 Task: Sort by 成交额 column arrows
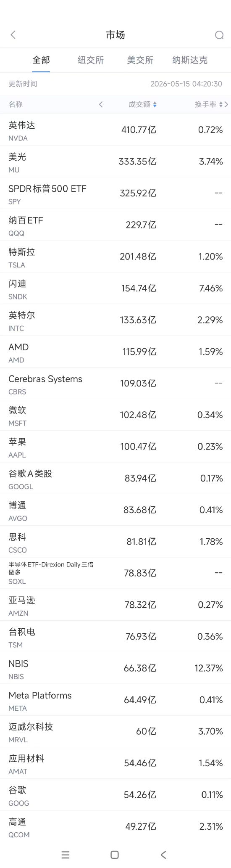[155, 104]
